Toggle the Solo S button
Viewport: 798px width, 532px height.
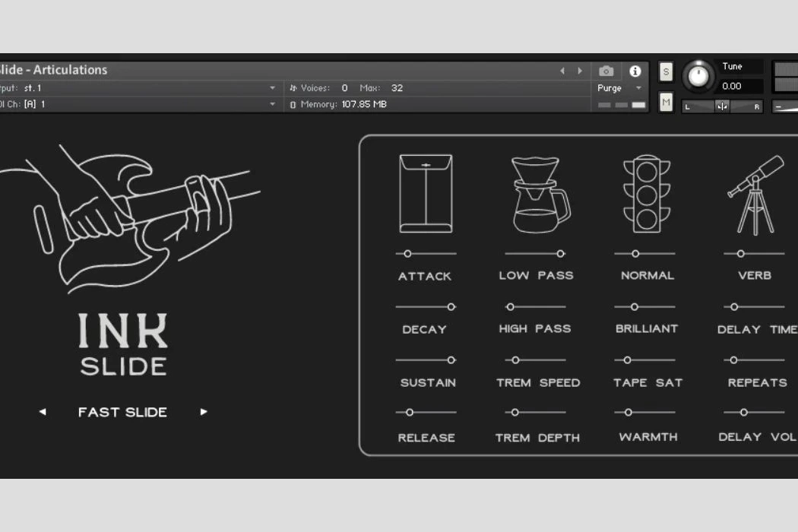tap(666, 72)
